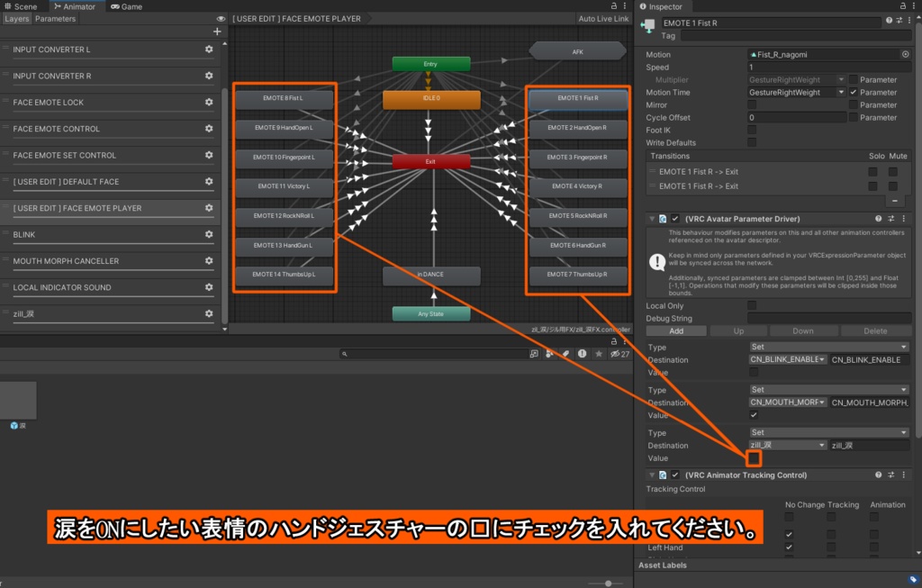Open settings gear for zill_涙 layer
This screenshot has width=922, height=588.
coord(209,314)
